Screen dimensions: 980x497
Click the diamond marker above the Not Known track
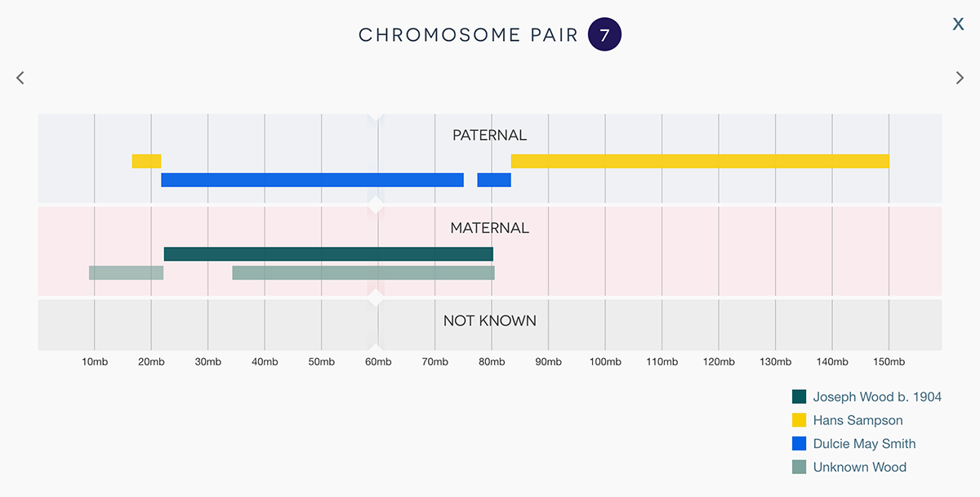376,298
